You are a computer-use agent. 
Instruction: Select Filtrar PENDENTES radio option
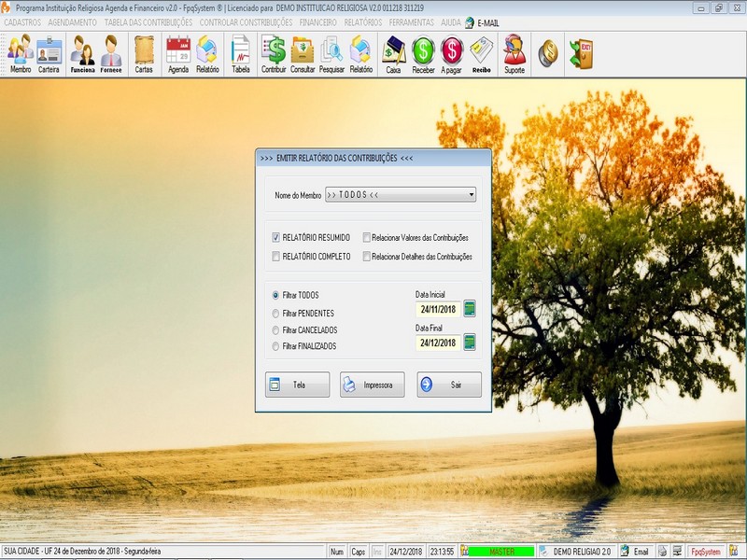click(x=275, y=314)
